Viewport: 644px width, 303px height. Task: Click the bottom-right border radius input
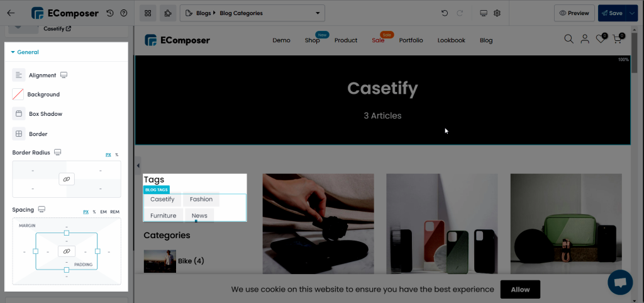(101, 188)
